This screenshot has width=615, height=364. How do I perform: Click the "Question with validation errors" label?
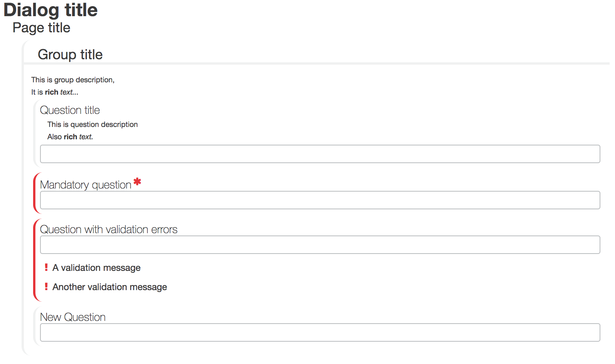pyautogui.click(x=109, y=230)
